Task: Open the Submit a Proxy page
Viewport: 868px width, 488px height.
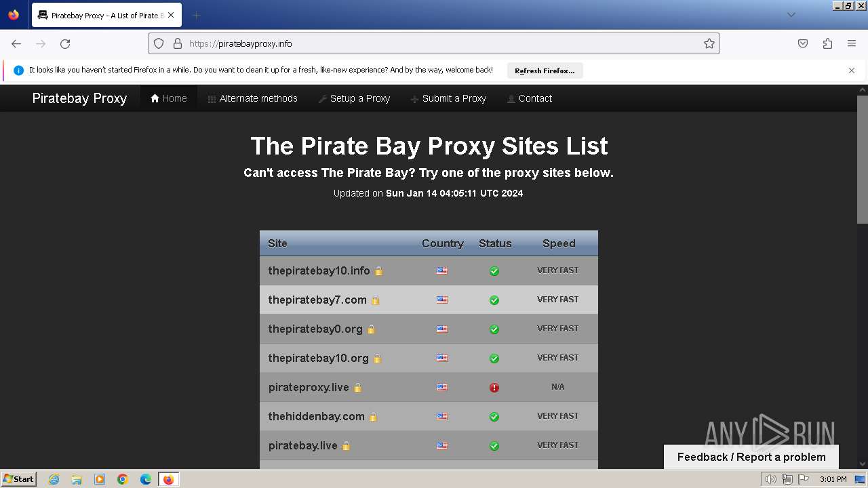Action: [448, 98]
